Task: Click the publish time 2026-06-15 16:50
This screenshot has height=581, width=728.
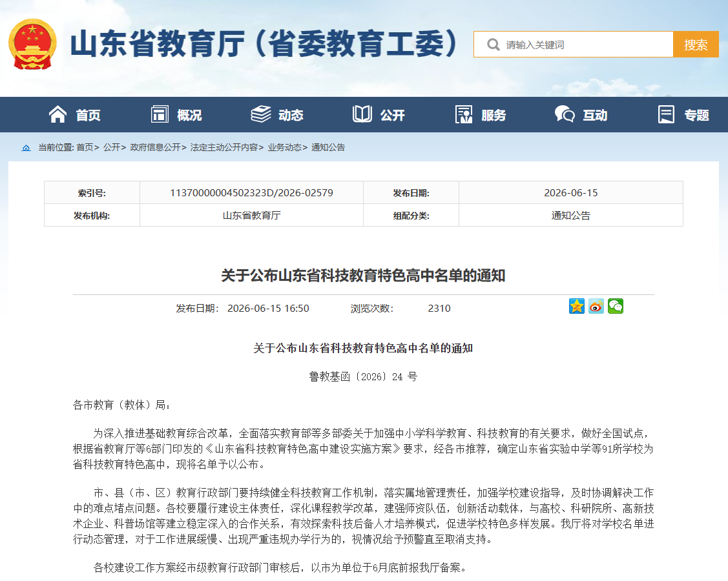Action: [x=268, y=309]
